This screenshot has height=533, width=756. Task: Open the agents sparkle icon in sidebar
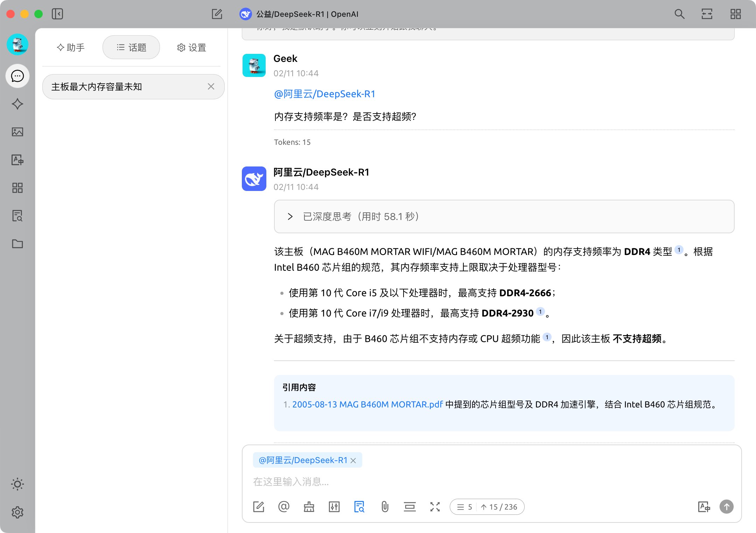pyautogui.click(x=17, y=104)
